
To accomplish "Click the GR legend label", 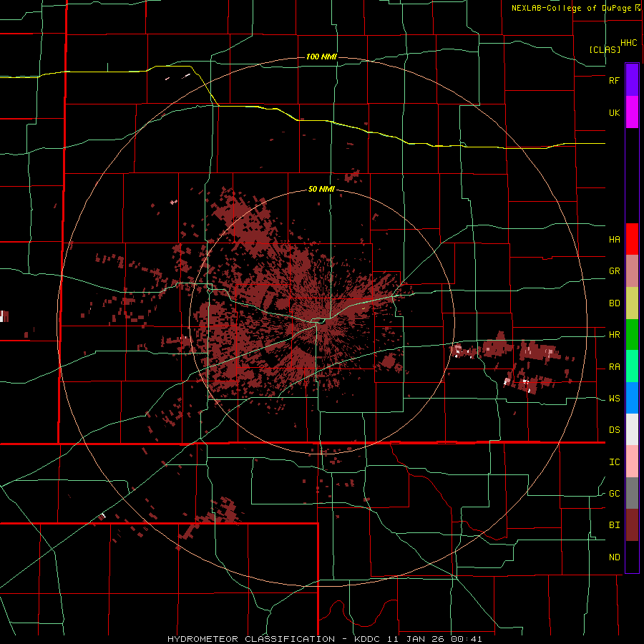I will coord(615,271).
